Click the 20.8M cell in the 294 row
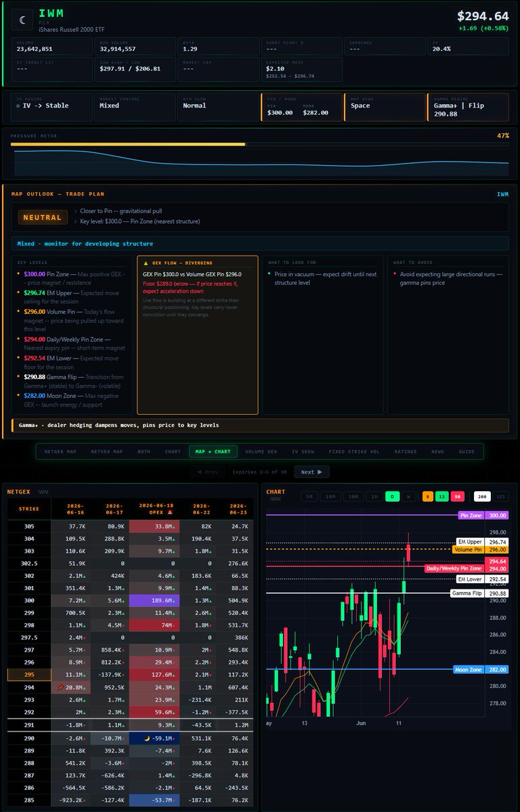Image resolution: width=520 pixels, height=812 pixels. pyautogui.click(x=71, y=687)
